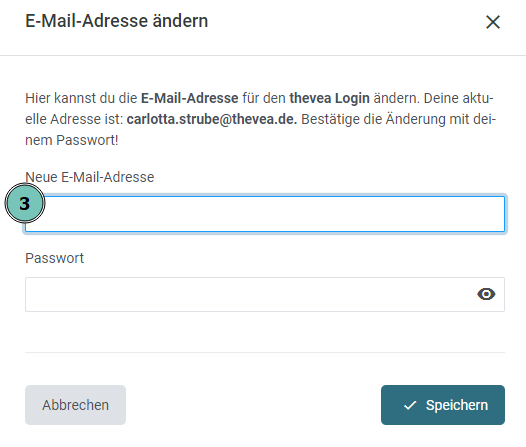The image size is (526, 447).
Task: Focus the Neue E-Mail-Adresse input field
Action: point(265,214)
